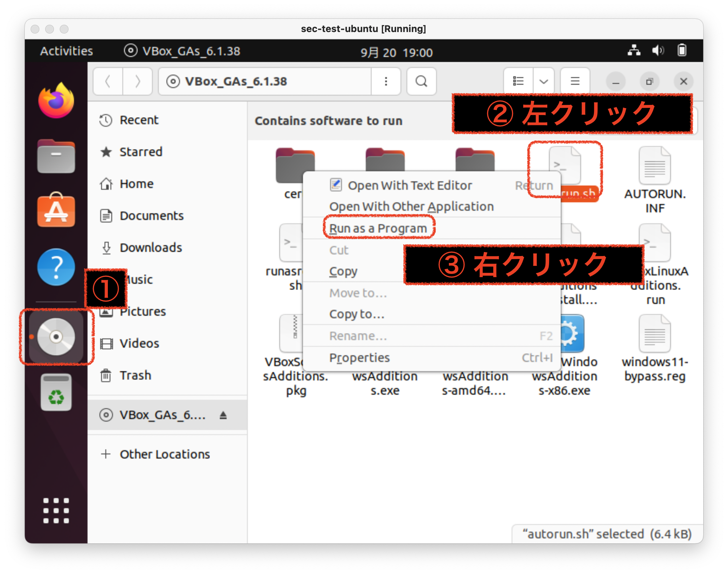This screenshot has width=728, height=574.
Task: Open the Help application from the dock
Action: tap(55, 267)
